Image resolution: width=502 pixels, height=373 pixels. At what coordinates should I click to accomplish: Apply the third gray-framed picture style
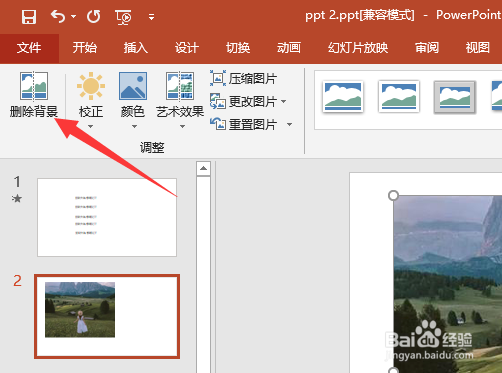click(455, 97)
